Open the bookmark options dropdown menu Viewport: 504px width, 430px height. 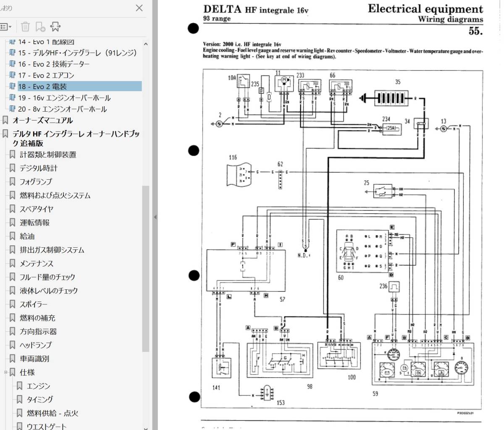click(6, 27)
